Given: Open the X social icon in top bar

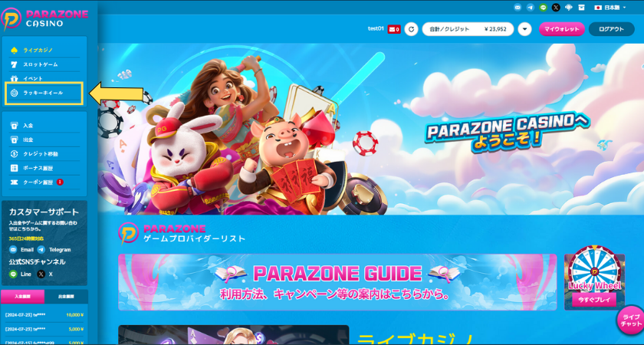Looking at the screenshot, I should (x=556, y=8).
